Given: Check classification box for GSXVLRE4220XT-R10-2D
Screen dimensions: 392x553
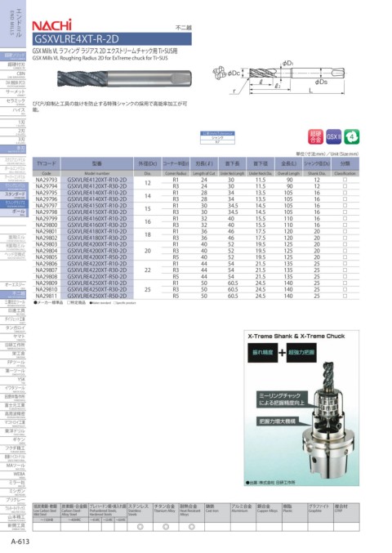Looking at the screenshot, I should (345, 264).
